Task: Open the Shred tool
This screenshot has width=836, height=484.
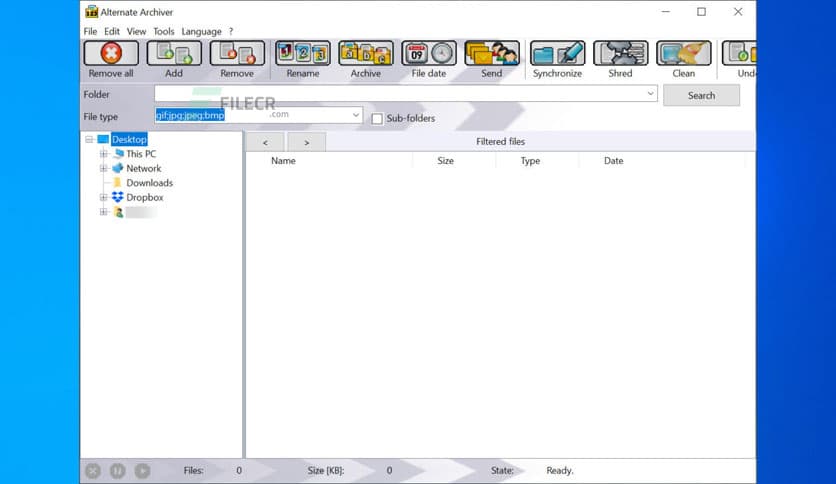Action: 621,53
